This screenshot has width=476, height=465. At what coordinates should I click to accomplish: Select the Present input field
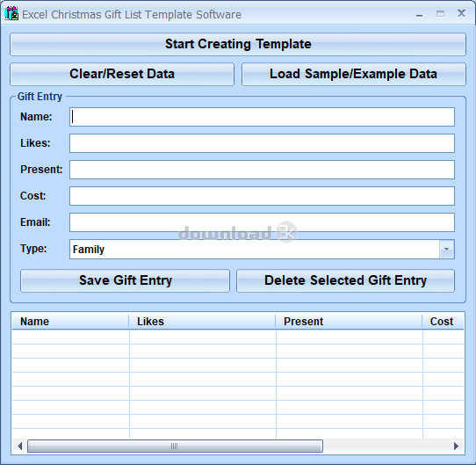pyautogui.click(x=262, y=170)
